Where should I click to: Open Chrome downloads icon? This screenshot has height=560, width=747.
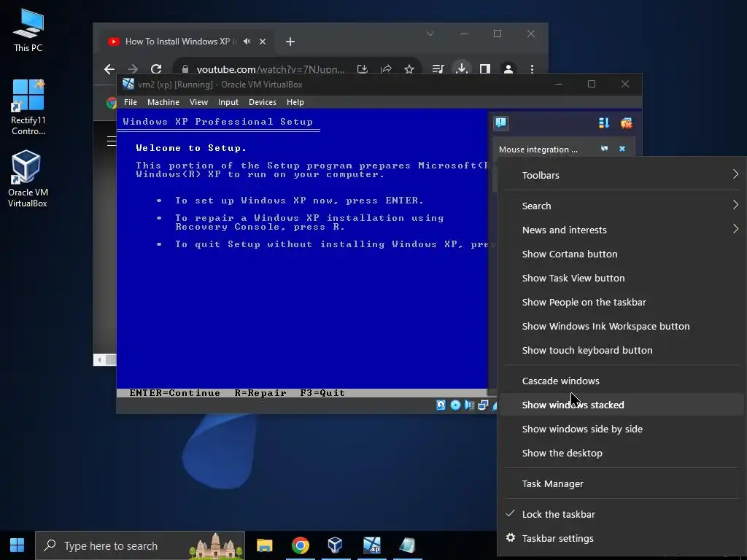461,69
